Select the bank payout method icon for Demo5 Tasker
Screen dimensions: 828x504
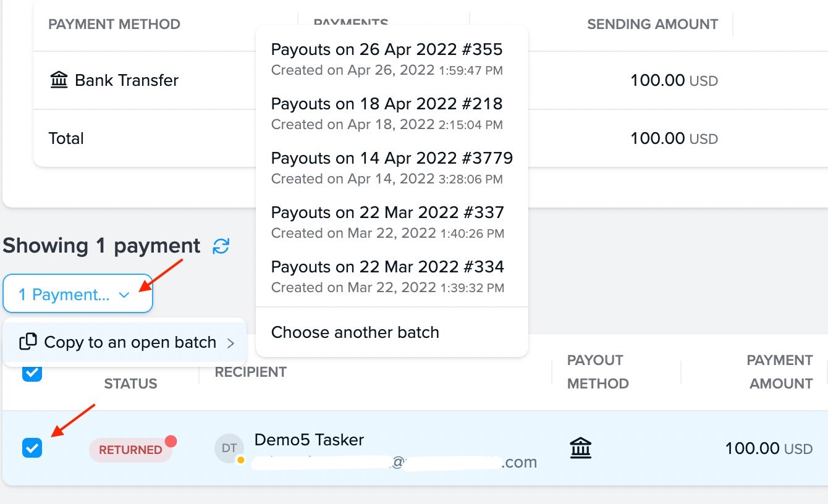coord(580,449)
